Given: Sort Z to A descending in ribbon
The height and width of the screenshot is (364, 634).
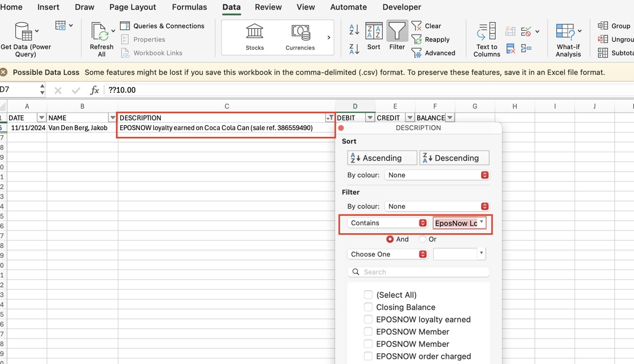Looking at the screenshot, I should 354,49.
